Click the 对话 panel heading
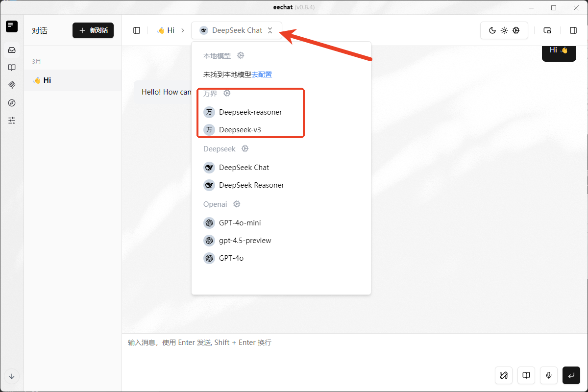 tap(40, 30)
